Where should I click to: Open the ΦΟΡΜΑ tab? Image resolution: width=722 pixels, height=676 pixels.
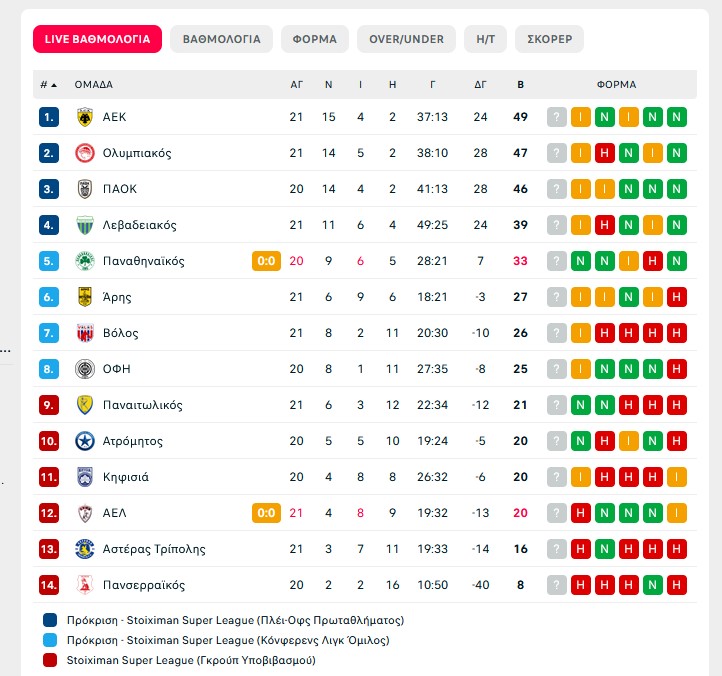coord(315,39)
